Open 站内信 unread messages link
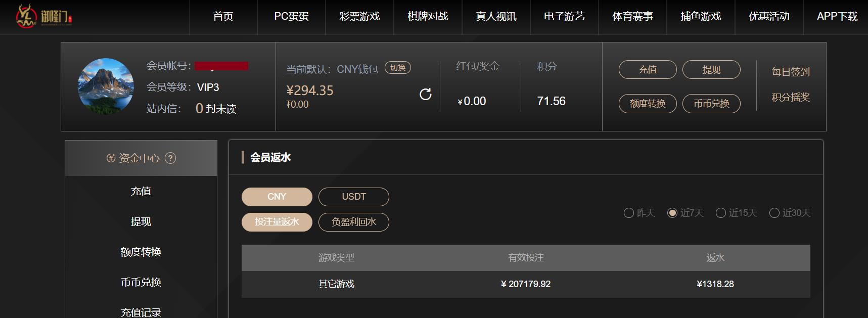The width and height of the screenshot is (868, 318). [216, 109]
